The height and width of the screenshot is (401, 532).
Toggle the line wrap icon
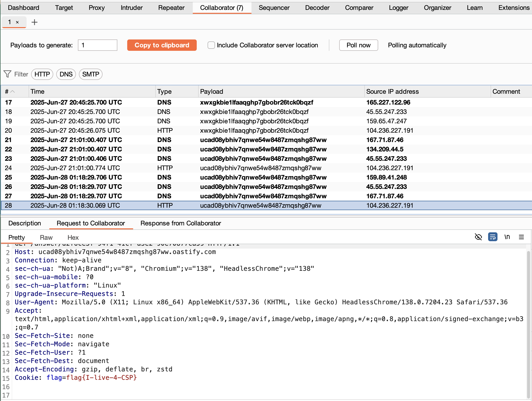pos(493,237)
